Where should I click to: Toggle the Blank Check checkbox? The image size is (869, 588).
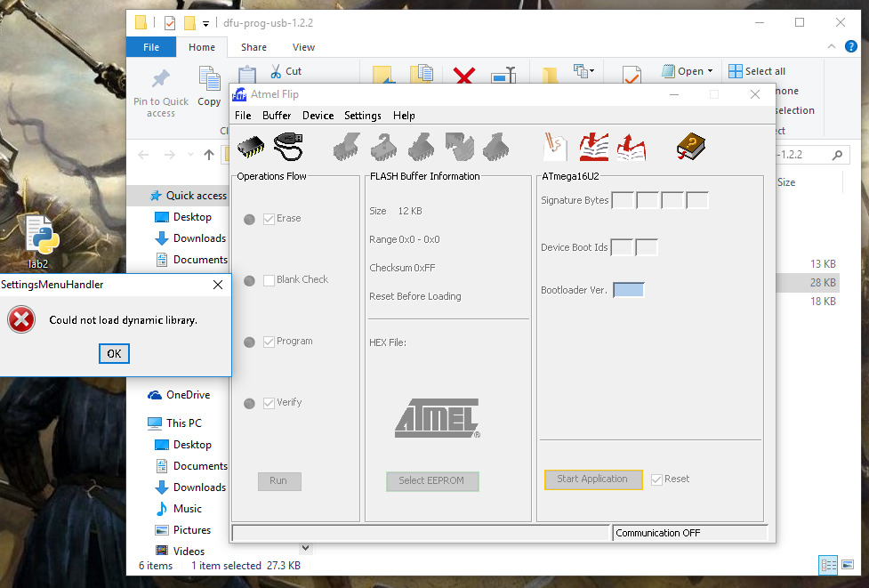coord(269,280)
